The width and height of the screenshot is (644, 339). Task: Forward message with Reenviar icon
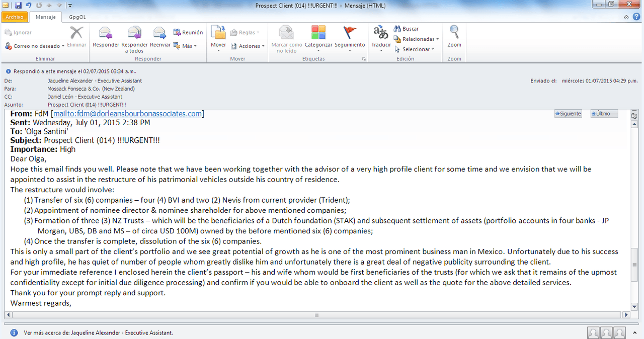coord(160,34)
